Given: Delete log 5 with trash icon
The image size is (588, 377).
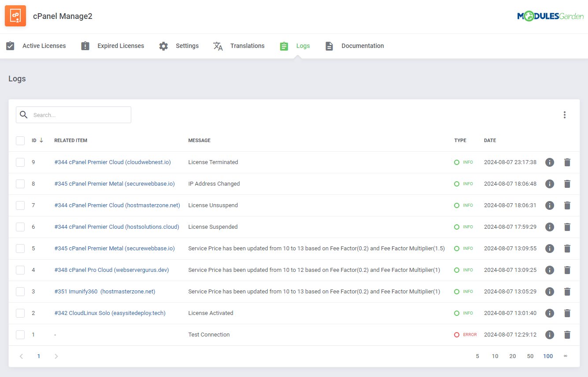Looking at the screenshot, I should [x=567, y=249].
